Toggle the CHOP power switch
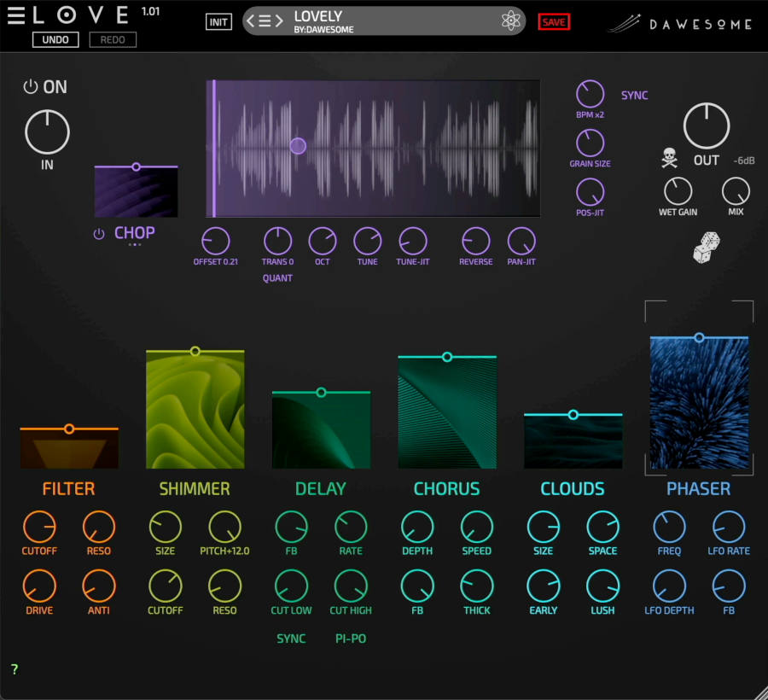Image resolution: width=768 pixels, height=700 pixels. click(97, 232)
